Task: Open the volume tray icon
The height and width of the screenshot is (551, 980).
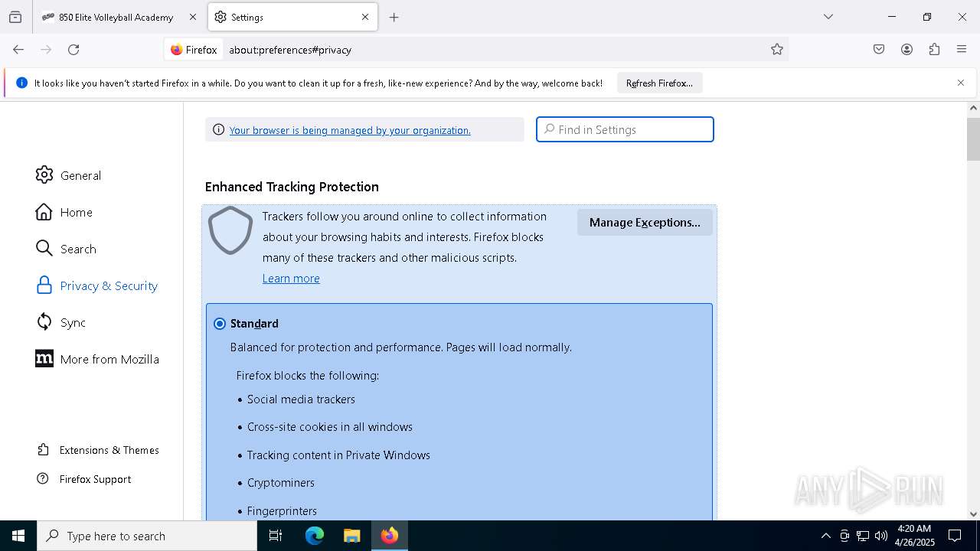Action: 881,536
